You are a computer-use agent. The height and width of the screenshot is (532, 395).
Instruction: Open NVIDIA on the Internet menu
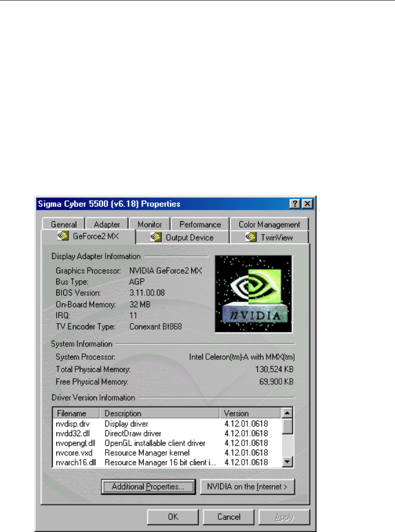[247, 487]
